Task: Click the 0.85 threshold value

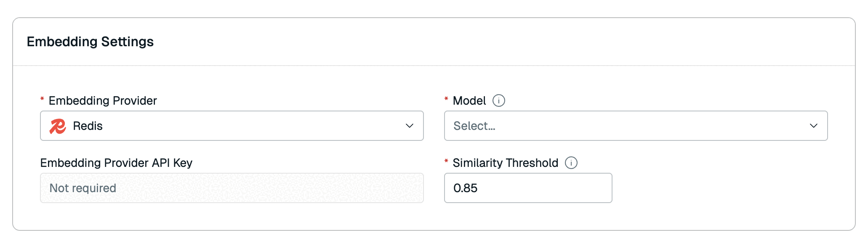Action: coord(466,188)
